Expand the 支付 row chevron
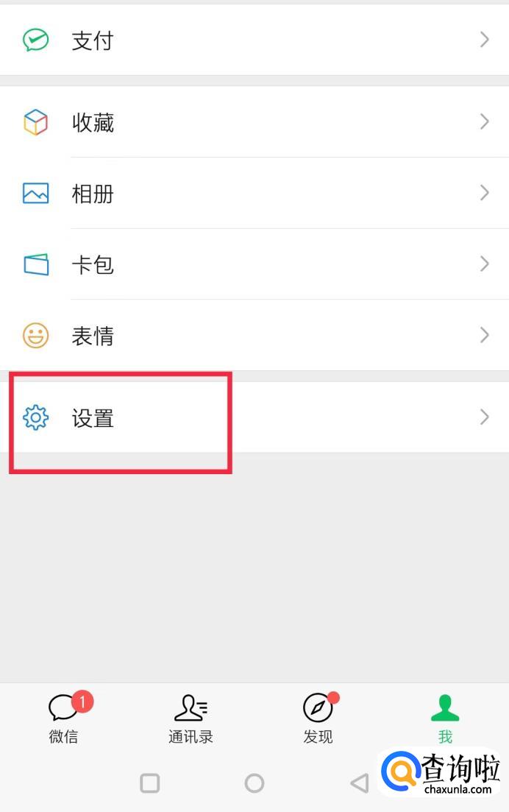Viewport: 509px width, 812px height. click(x=484, y=39)
